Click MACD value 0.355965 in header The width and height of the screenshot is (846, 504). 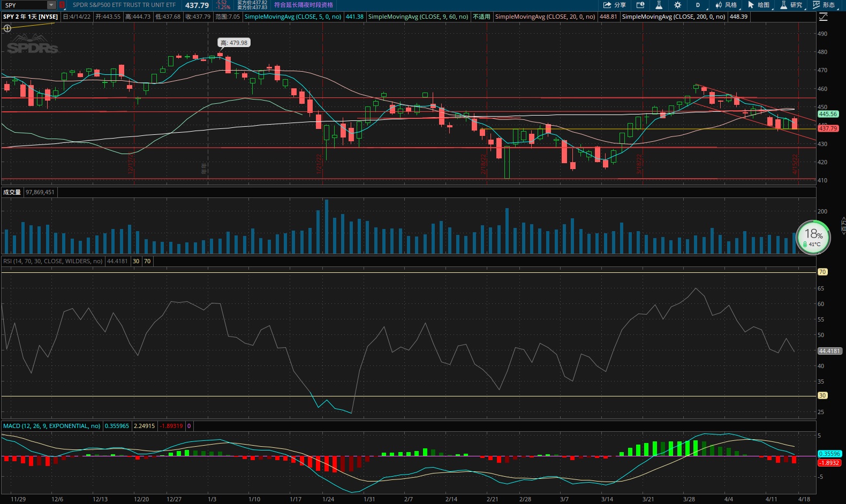[x=117, y=426]
